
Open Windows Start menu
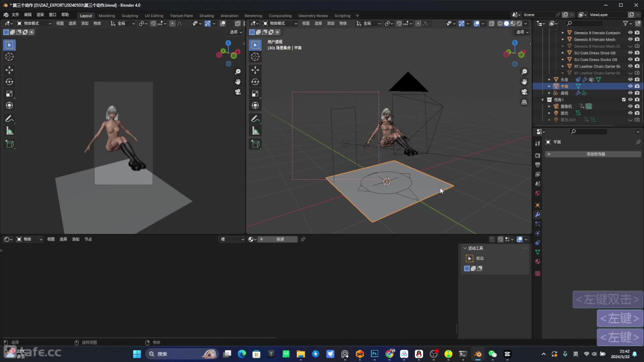[x=137, y=354]
